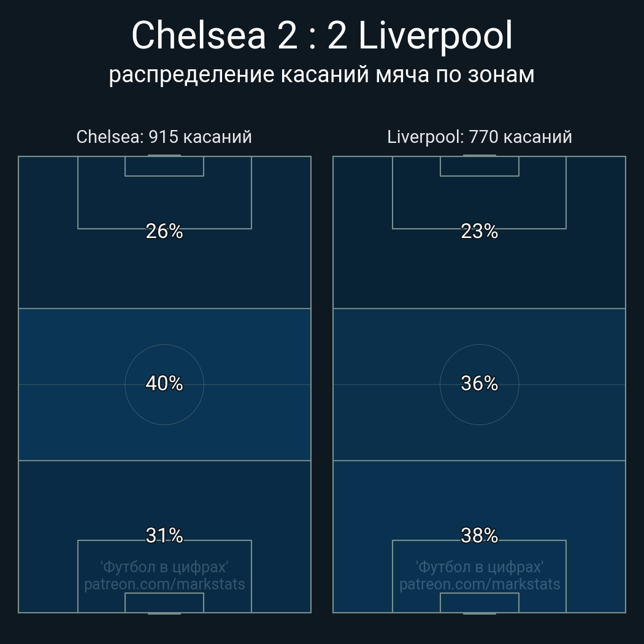Viewport: 644px width, 644px height.
Task: Click the Liverpool: 770 касаний label
Action: coord(479,137)
